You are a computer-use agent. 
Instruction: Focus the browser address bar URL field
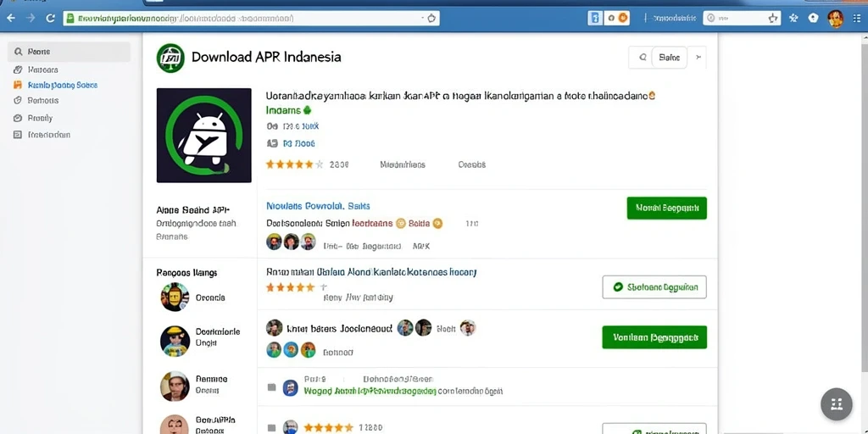(x=251, y=19)
